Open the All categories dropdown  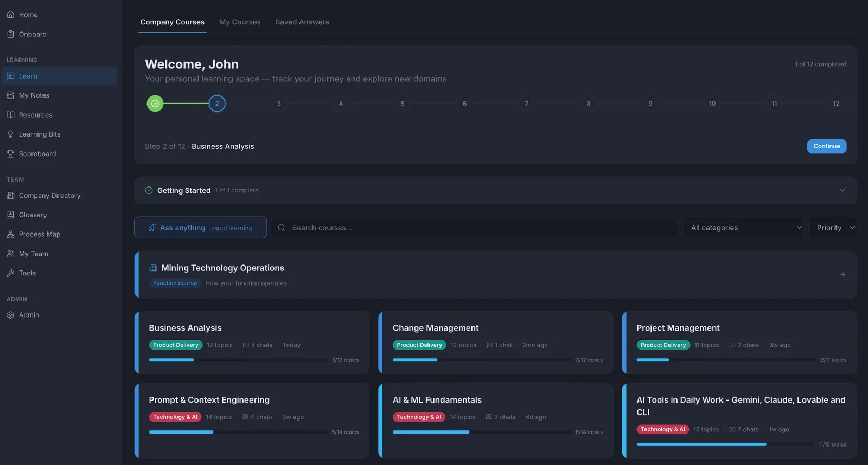[743, 228]
